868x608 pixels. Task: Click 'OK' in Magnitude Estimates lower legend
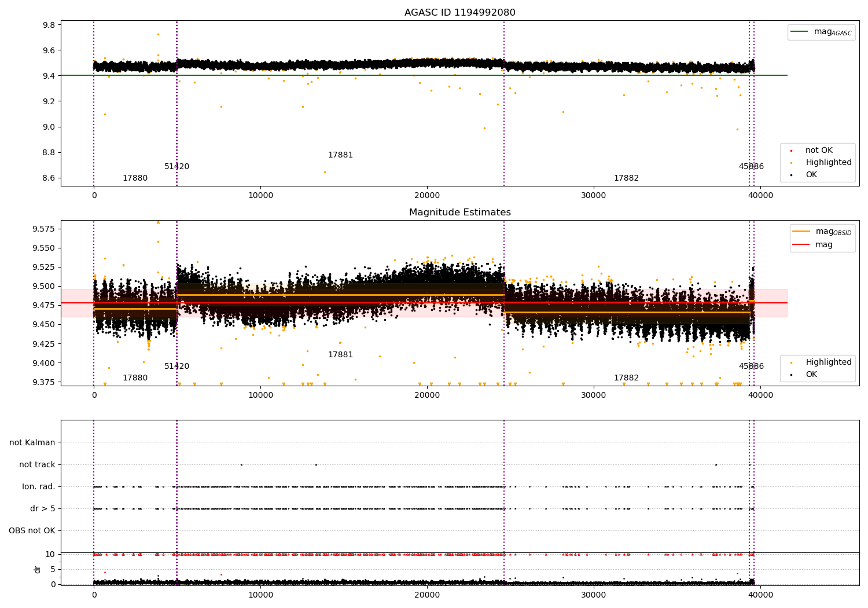pos(811,375)
